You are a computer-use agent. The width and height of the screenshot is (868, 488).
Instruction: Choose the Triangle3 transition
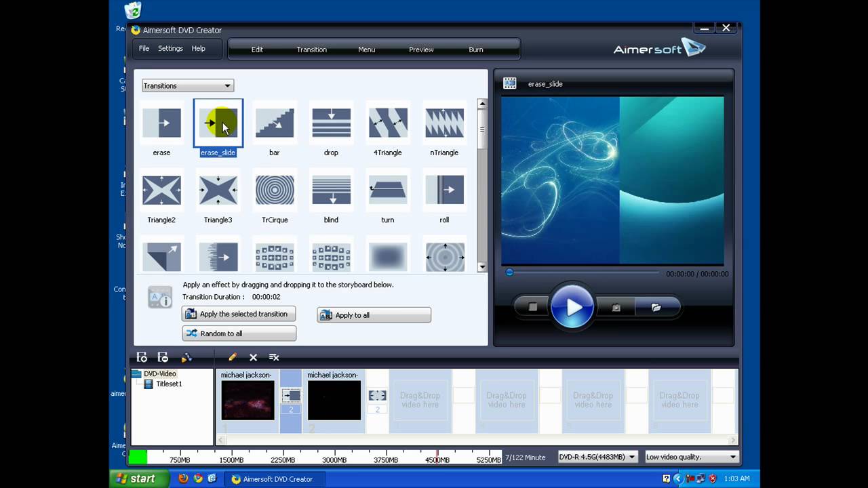click(218, 190)
